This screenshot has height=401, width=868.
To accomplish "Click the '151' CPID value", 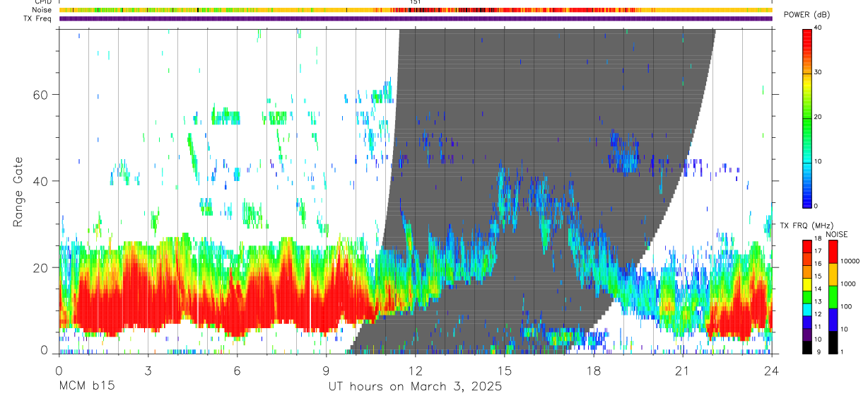I will (x=416, y=2).
